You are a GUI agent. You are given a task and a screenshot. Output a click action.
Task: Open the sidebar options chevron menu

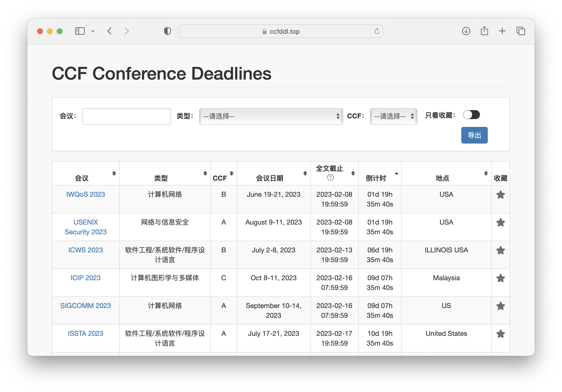click(x=93, y=31)
